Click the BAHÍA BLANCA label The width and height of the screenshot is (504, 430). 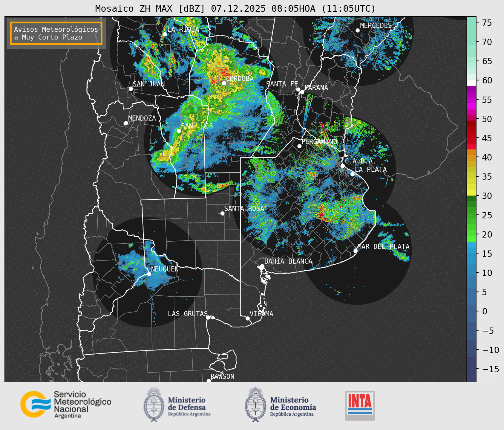288,261
